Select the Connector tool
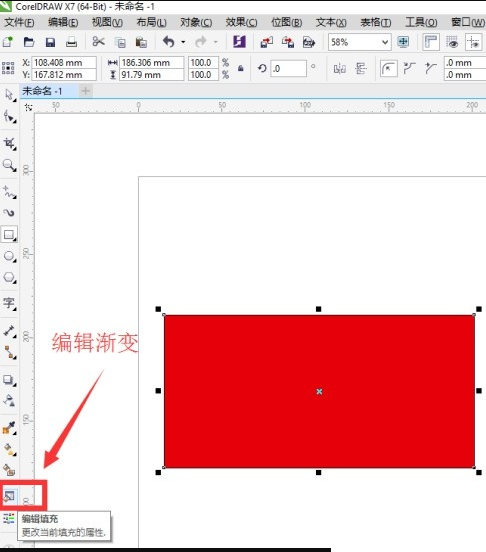This screenshot has height=552, width=486. pyautogui.click(x=9, y=352)
